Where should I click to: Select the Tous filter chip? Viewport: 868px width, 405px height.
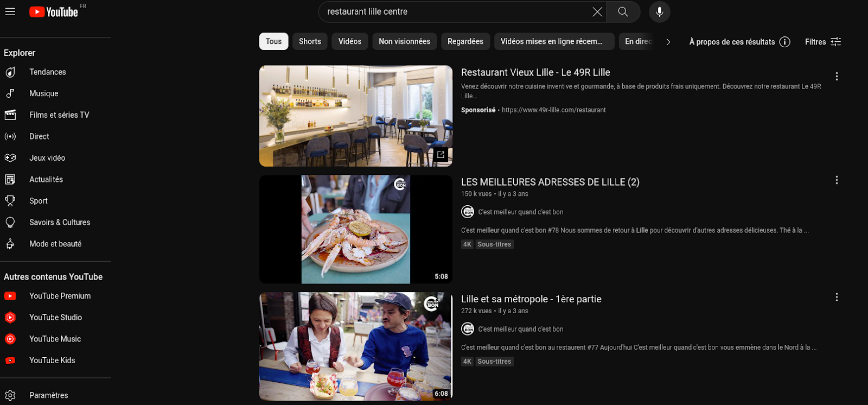point(273,41)
